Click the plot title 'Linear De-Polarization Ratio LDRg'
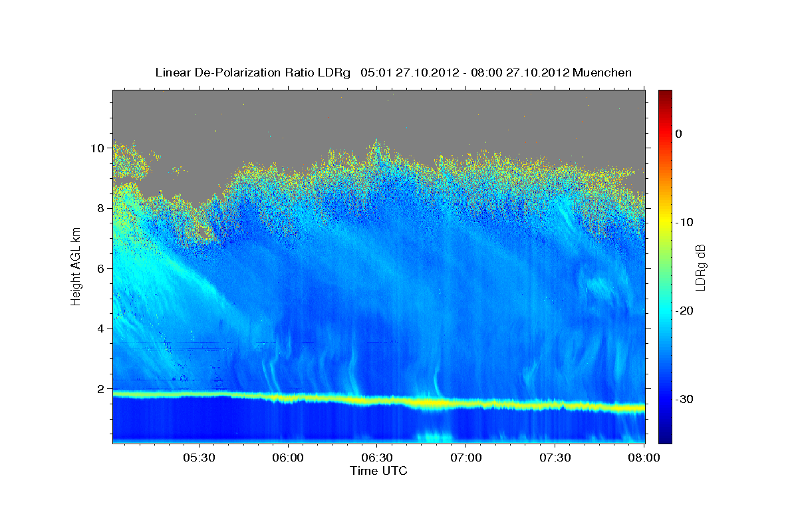Screen dimensions: 798x532 (252, 72)
